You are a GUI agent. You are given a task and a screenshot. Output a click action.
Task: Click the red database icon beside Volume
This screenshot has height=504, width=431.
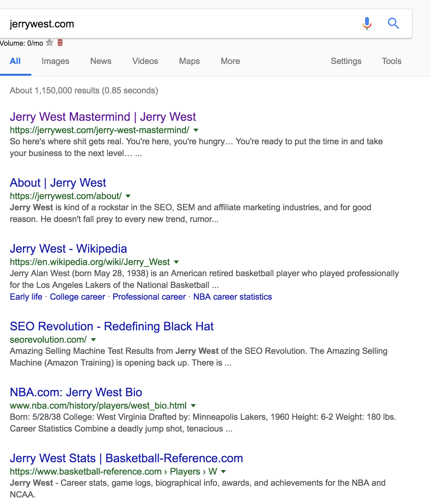tap(60, 43)
